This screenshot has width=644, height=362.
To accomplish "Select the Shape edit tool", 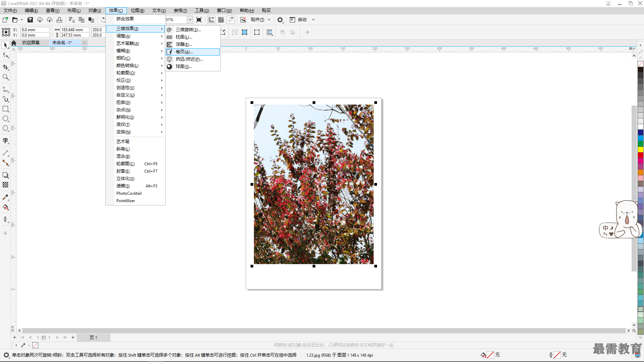I will pos(5,55).
